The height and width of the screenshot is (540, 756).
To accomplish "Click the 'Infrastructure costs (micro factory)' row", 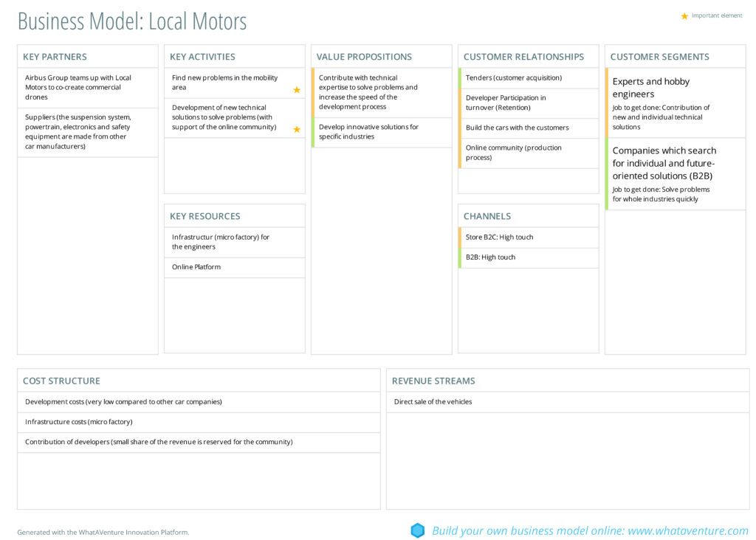I will [199, 422].
